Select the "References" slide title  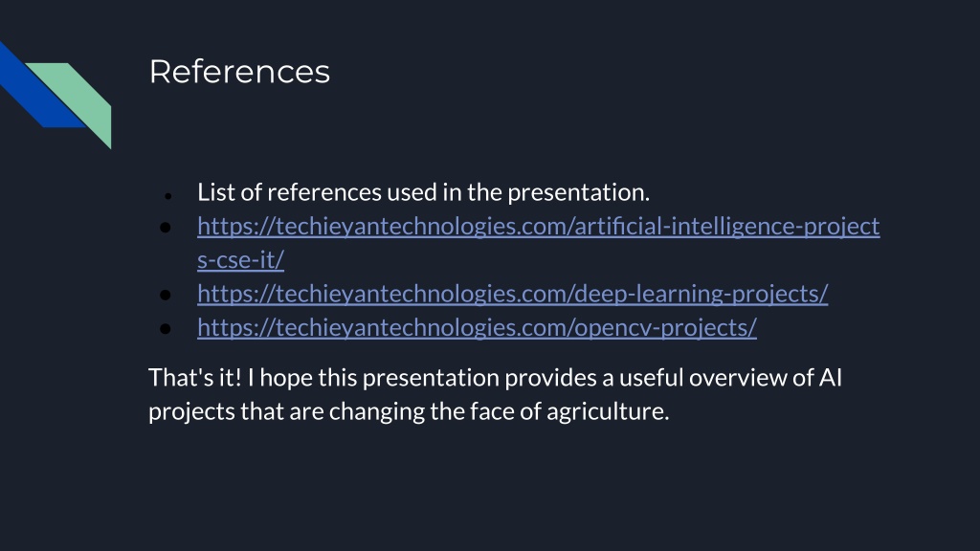pyautogui.click(x=239, y=71)
